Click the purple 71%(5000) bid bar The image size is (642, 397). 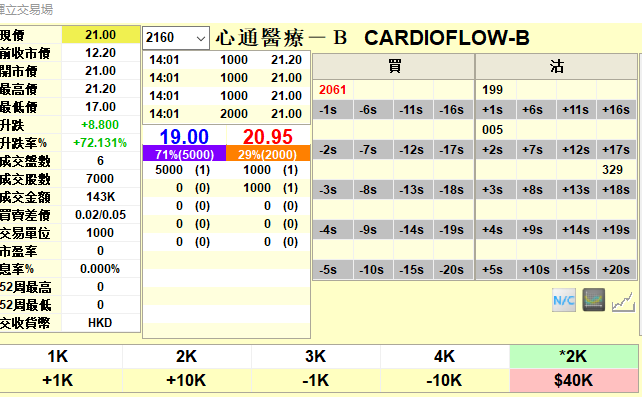[184, 154]
